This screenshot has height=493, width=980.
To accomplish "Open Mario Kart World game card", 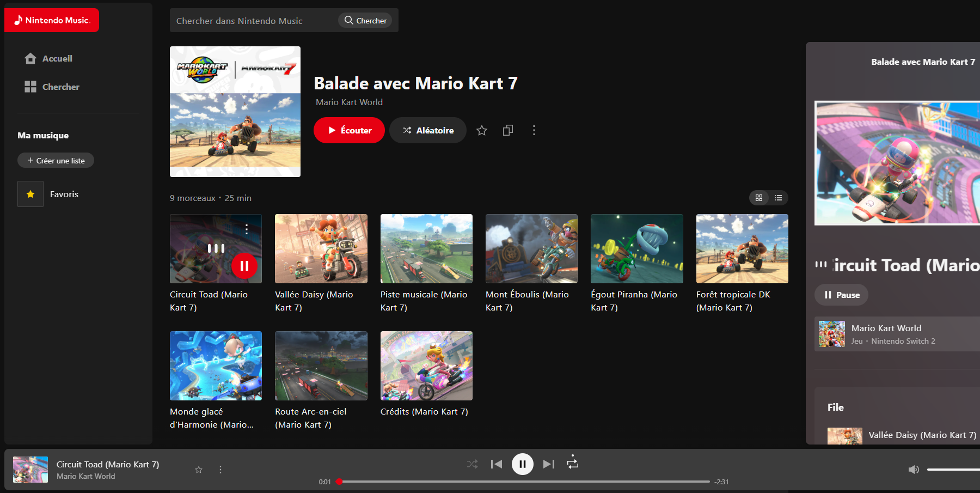I will coord(897,334).
